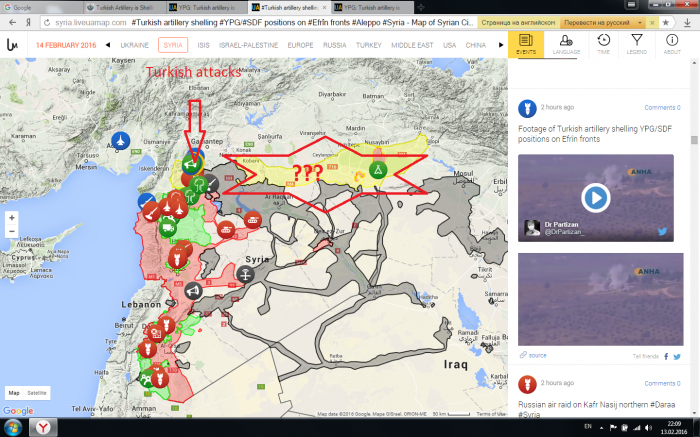Open a new browser tab

(x=421, y=7)
